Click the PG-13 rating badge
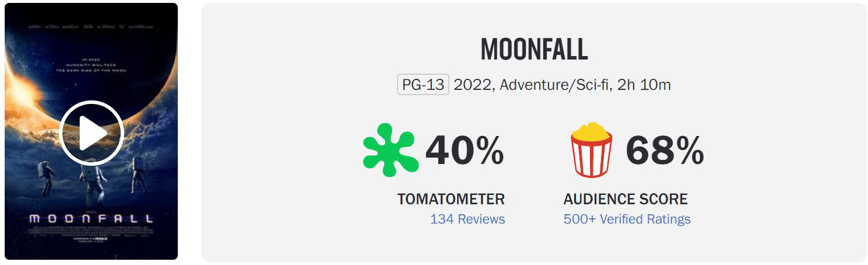 [x=423, y=85]
